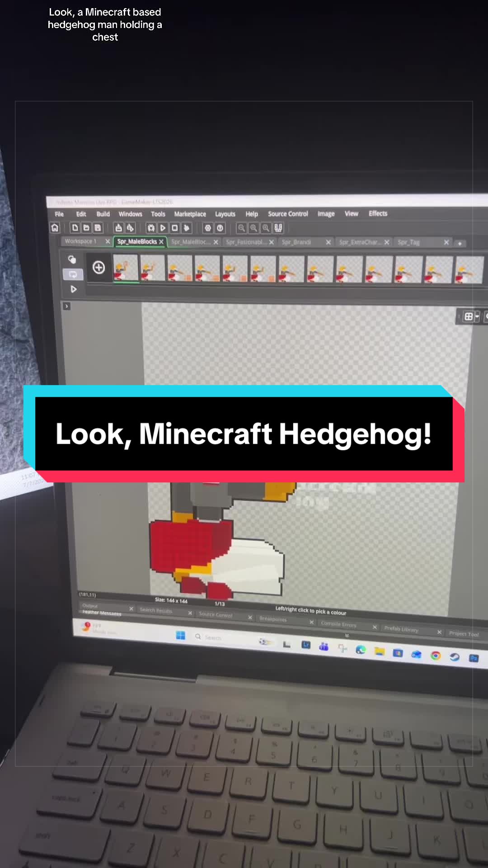Open File Explorer from the taskbar

(379, 651)
